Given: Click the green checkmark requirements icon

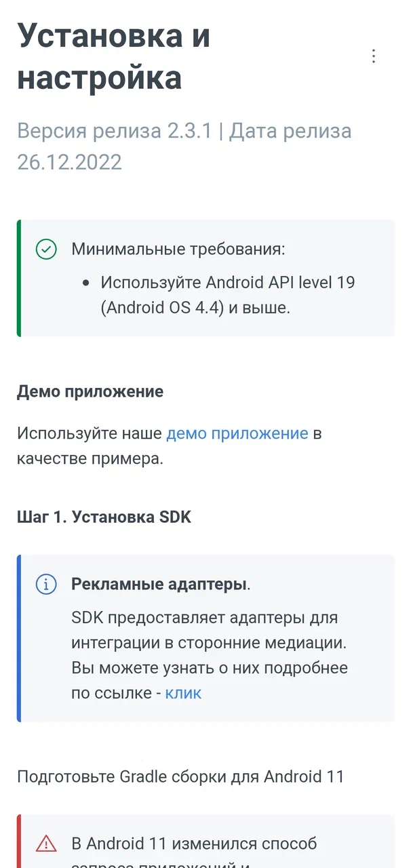Looking at the screenshot, I should 46,250.
